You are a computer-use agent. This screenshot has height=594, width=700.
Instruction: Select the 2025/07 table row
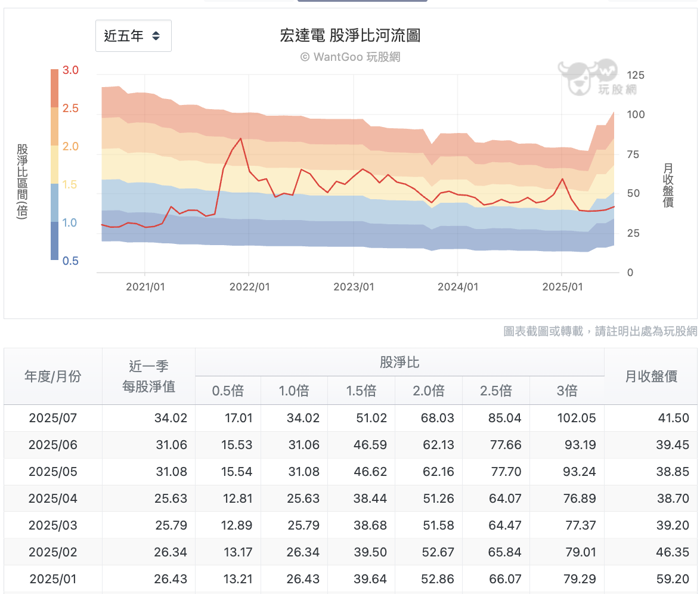pos(351,418)
